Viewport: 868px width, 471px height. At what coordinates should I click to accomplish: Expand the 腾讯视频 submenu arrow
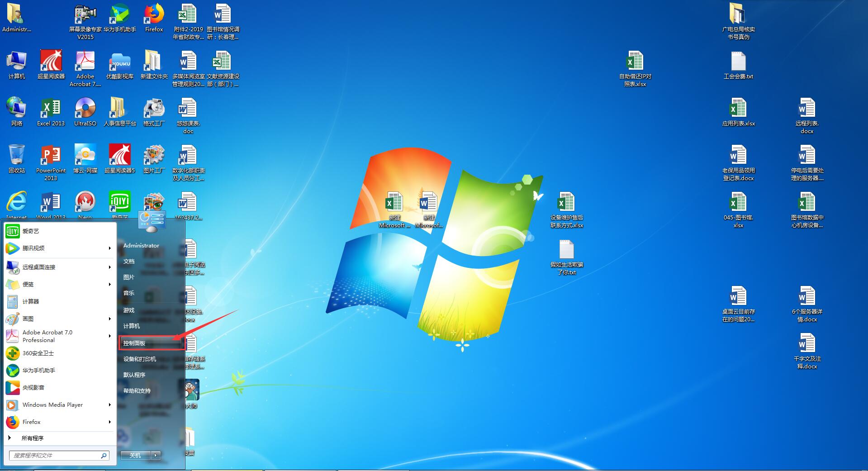(x=109, y=248)
